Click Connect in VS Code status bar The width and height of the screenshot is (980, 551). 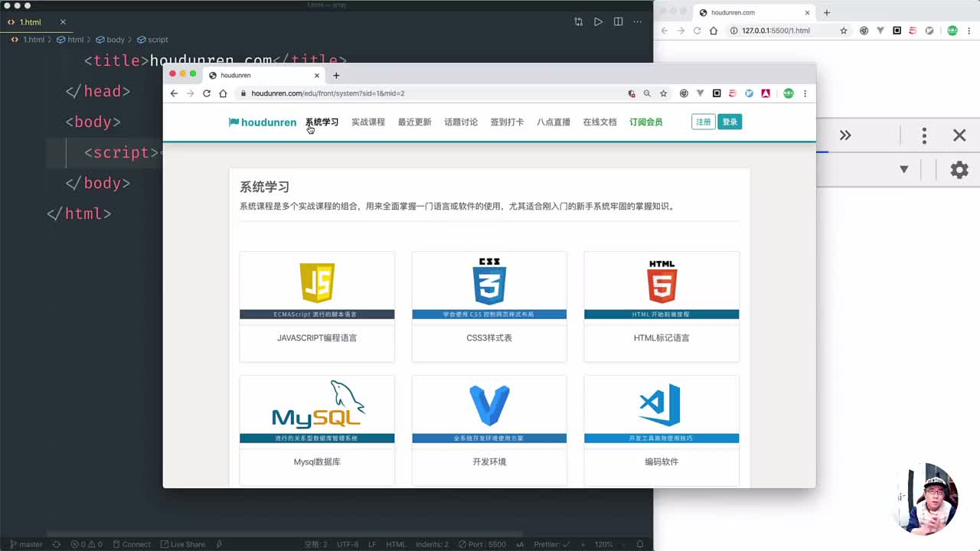click(x=131, y=545)
